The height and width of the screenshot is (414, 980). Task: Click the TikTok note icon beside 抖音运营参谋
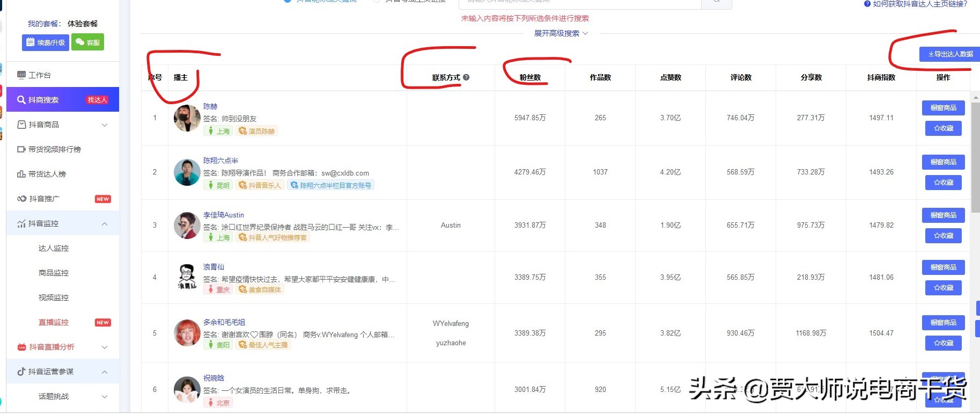pos(21,372)
